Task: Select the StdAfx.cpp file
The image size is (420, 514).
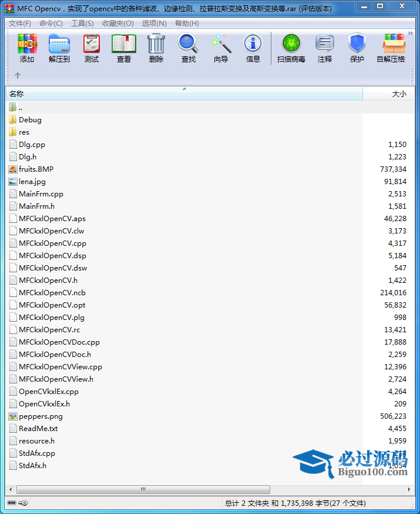Action: click(37, 453)
